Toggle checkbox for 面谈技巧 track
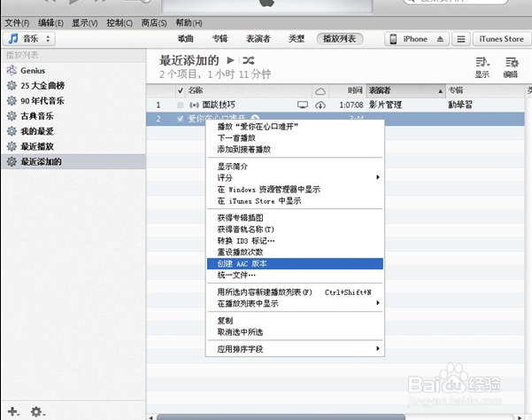Viewport: 532px width, 420px height. [181, 105]
